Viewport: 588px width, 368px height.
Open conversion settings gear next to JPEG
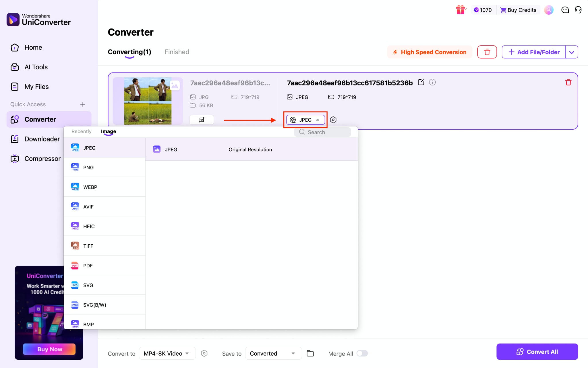[x=333, y=120]
